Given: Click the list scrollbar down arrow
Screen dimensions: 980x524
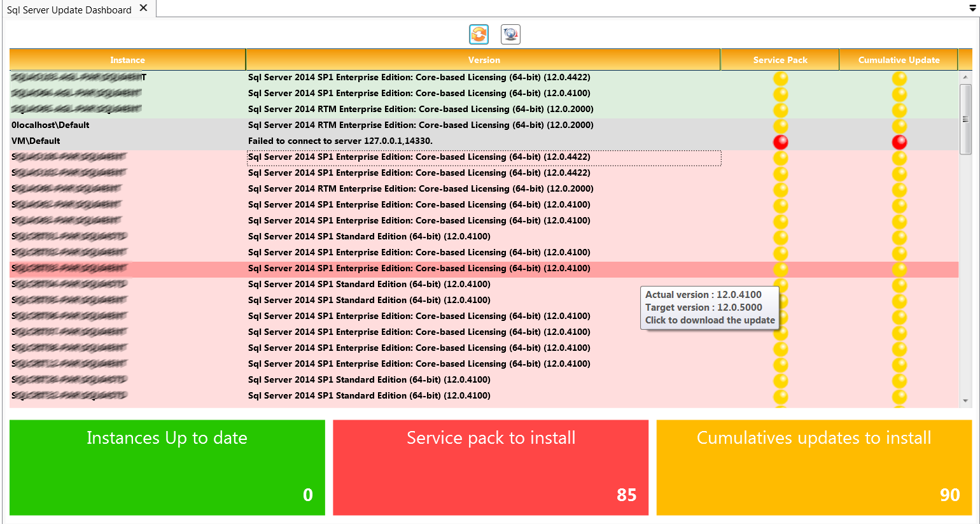Looking at the screenshot, I should click(965, 400).
